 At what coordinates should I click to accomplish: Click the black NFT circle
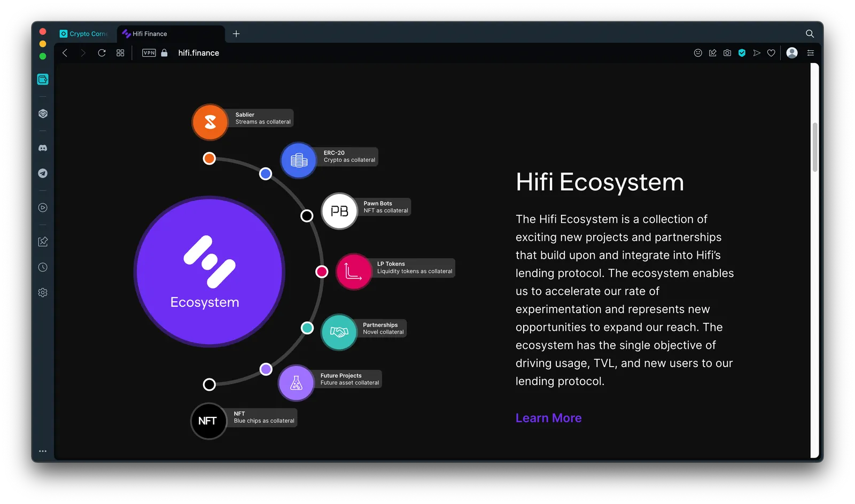coord(208,421)
